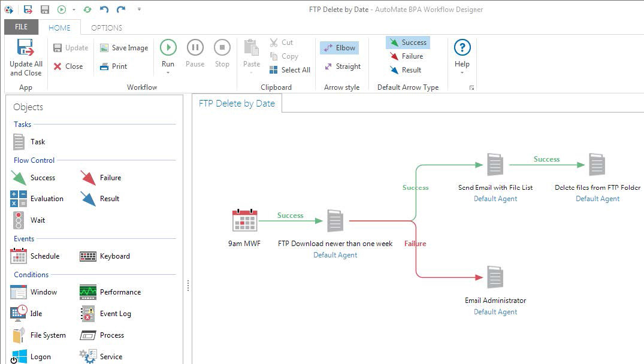Image resolution: width=644 pixels, height=364 pixels.
Task: Select the Process condition object
Action: (x=102, y=335)
